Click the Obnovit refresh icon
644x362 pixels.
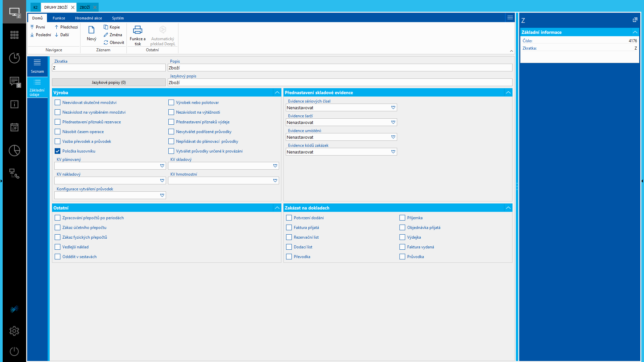pos(106,43)
